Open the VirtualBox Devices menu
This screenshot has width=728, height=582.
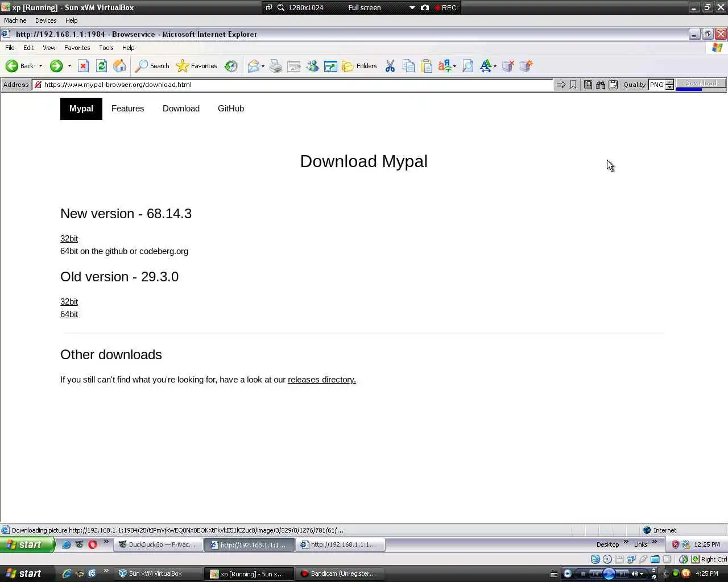45,20
